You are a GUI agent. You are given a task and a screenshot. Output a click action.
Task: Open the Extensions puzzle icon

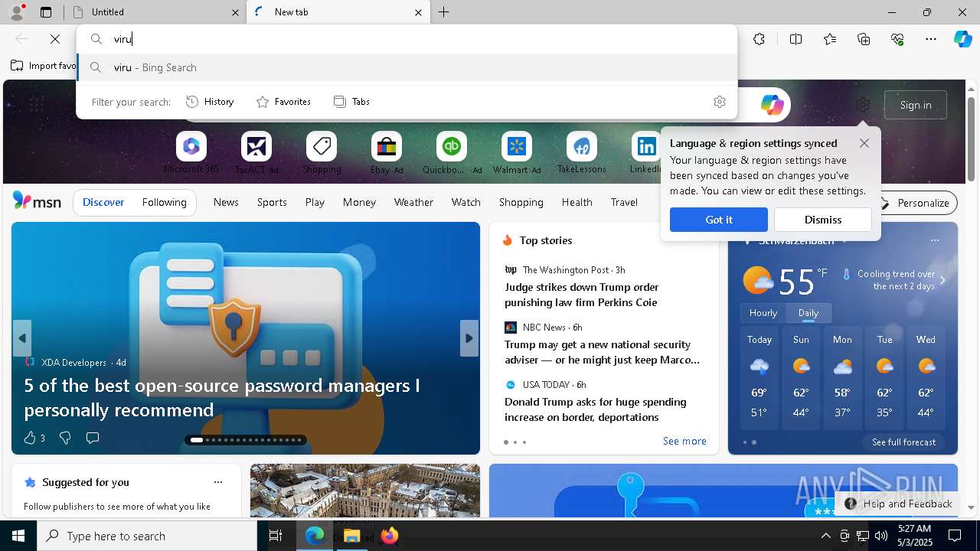pos(759,39)
